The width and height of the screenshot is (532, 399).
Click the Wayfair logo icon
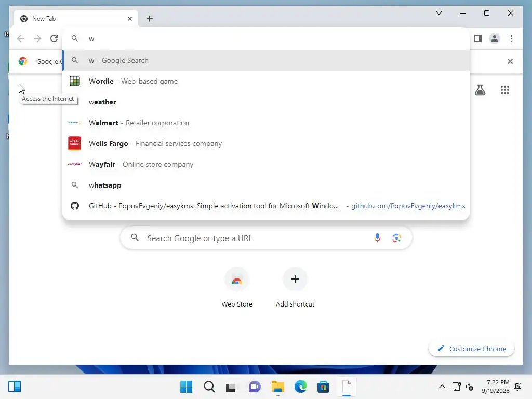[x=75, y=164]
